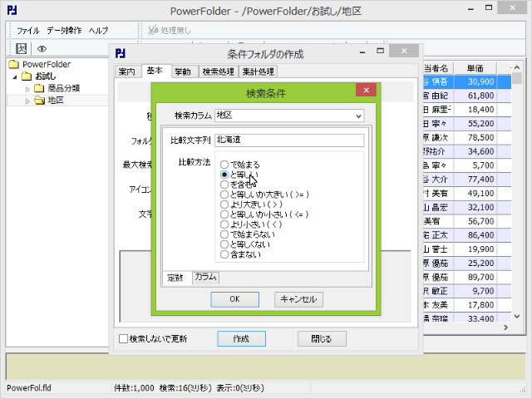Viewport: 532px width, 399px height.
Task: Switch to the 基本 tab
Action: pos(155,71)
